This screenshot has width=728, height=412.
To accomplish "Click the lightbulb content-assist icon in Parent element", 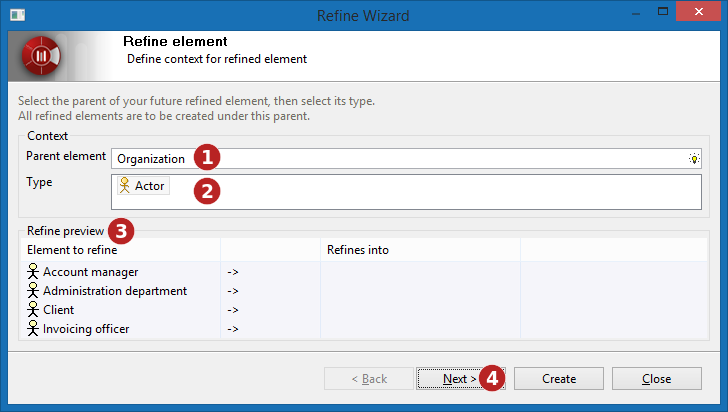I will point(694,159).
